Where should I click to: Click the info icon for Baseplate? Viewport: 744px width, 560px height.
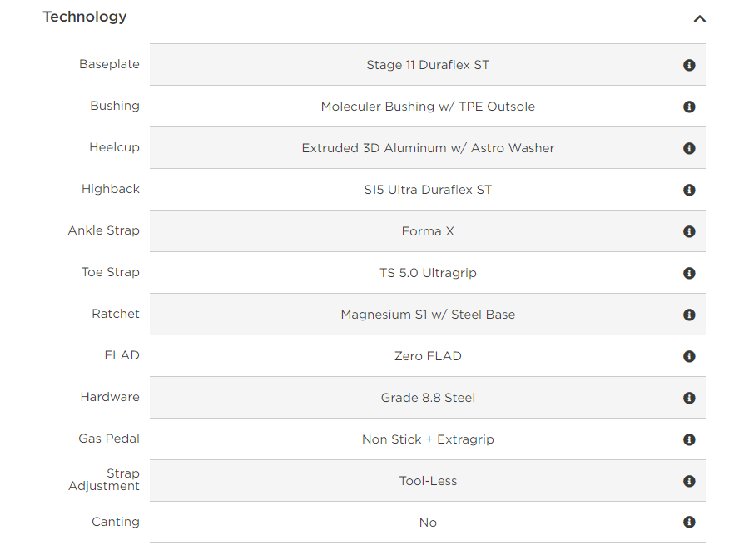point(689,65)
